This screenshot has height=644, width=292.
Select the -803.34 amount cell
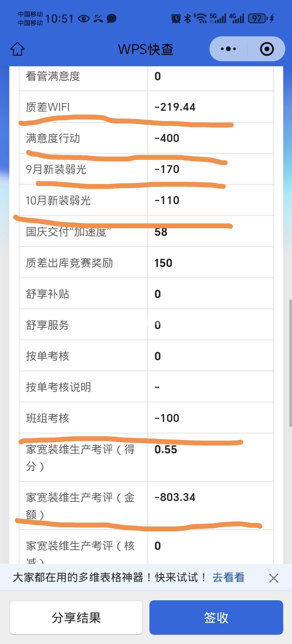coord(175,497)
